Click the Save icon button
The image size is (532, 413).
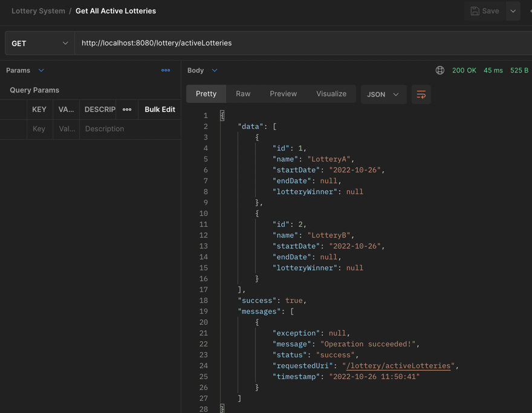pyautogui.click(x=485, y=11)
